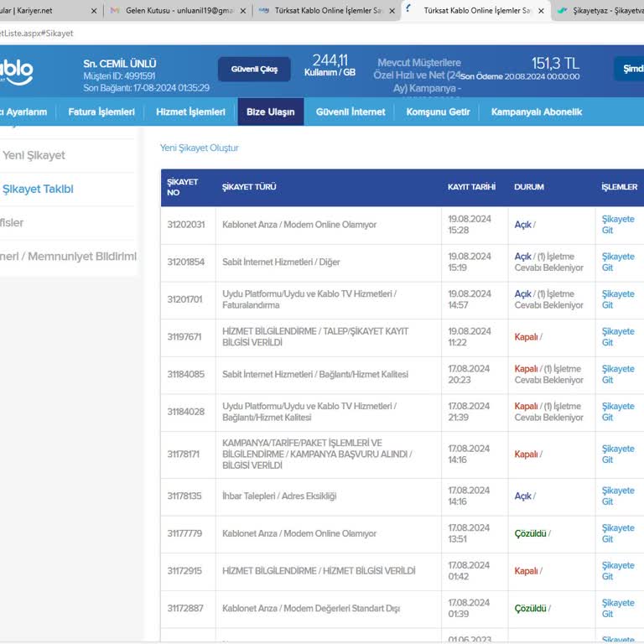Click the 151,3 TL balance amount
Screen dimensions: 644x644
point(555,63)
